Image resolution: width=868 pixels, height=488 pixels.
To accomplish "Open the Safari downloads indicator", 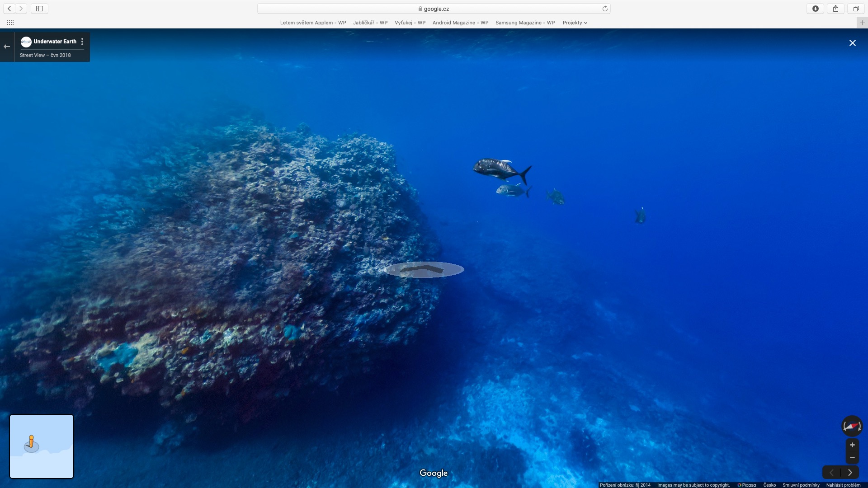I will pyautogui.click(x=816, y=9).
